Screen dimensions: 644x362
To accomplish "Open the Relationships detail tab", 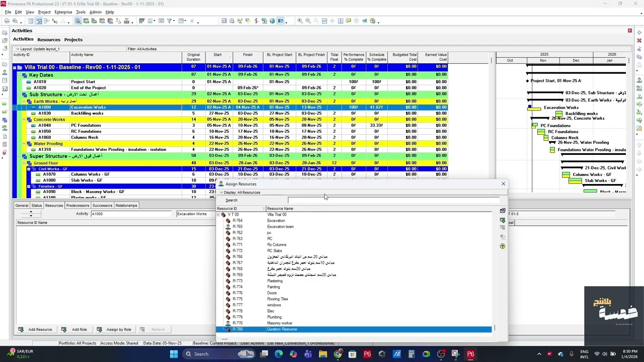I will click(126, 205).
